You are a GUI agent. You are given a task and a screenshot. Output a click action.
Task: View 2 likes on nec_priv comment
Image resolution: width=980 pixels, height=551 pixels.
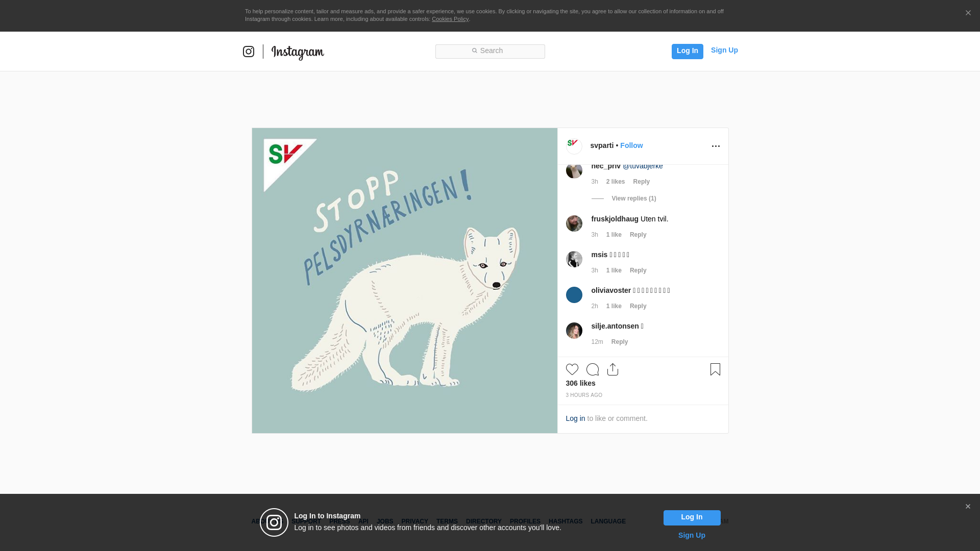tap(616, 182)
